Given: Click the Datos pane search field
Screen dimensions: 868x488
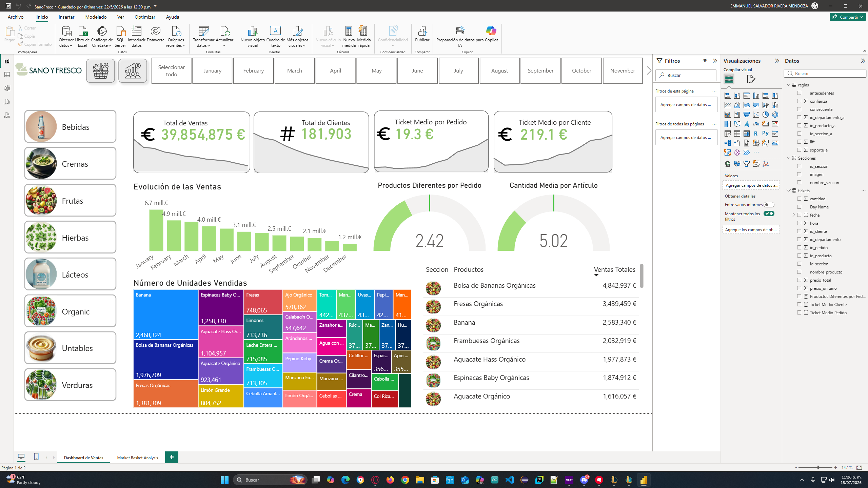Looking at the screenshot, I should point(825,74).
